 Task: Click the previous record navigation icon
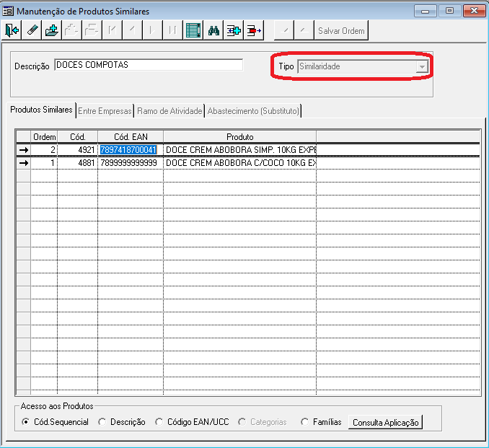(x=132, y=30)
